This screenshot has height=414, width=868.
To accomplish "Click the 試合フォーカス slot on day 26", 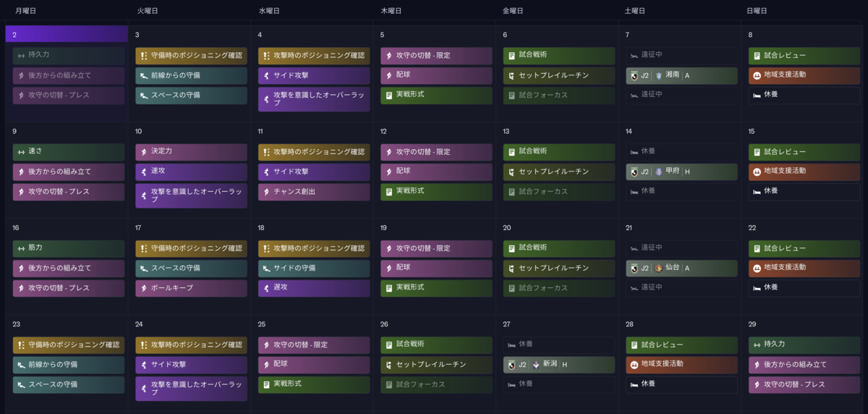I will (x=436, y=384).
